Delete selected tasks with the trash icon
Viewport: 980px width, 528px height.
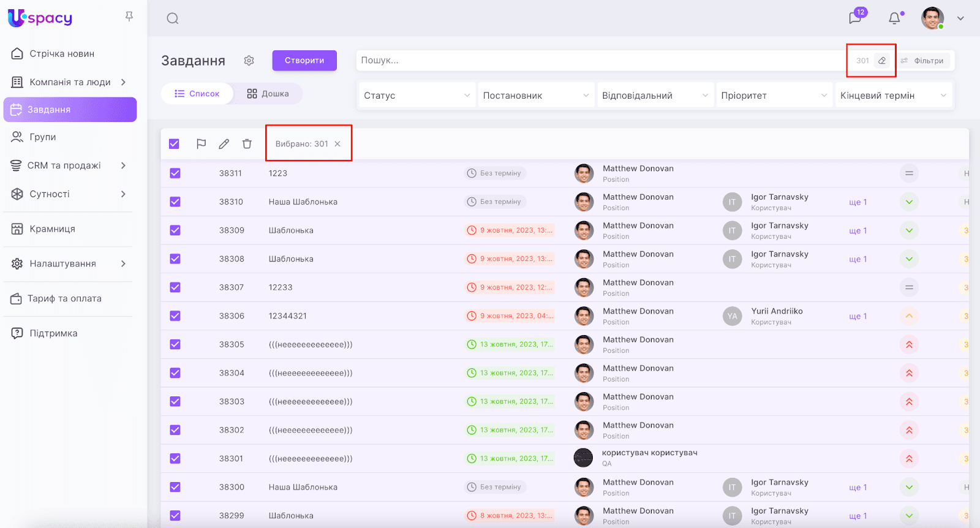coord(247,144)
